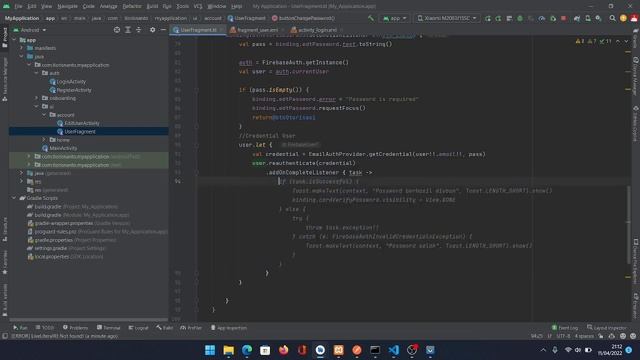
Task: Open Firefox from the taskbar
Action: click(x=283, y=350)
